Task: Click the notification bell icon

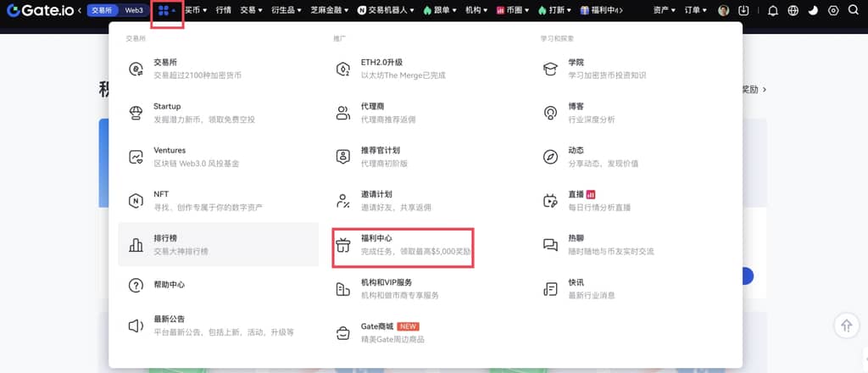Action: click(x=772, y=11)
